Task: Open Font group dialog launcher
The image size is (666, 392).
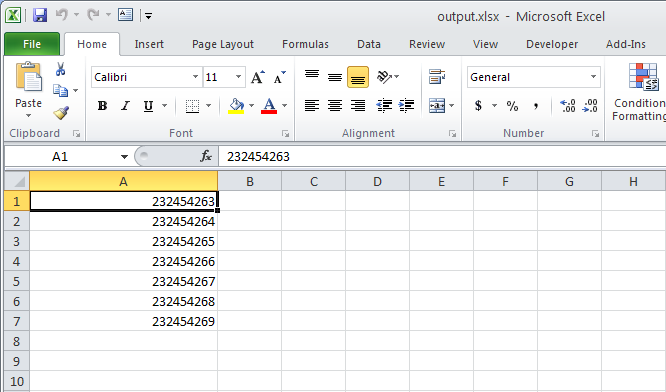Action: pos(285,134)
